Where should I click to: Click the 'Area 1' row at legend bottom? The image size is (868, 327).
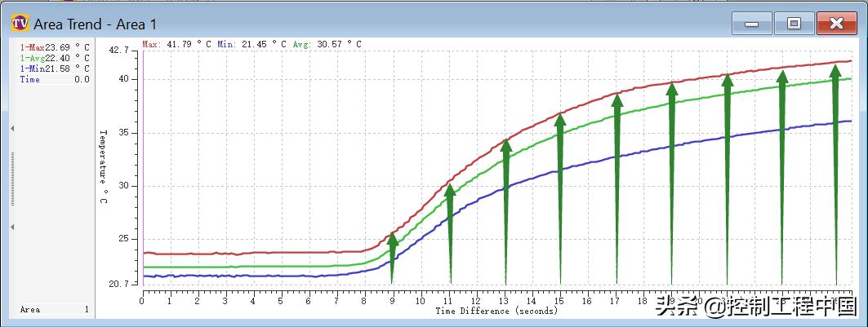coord(54,310)
